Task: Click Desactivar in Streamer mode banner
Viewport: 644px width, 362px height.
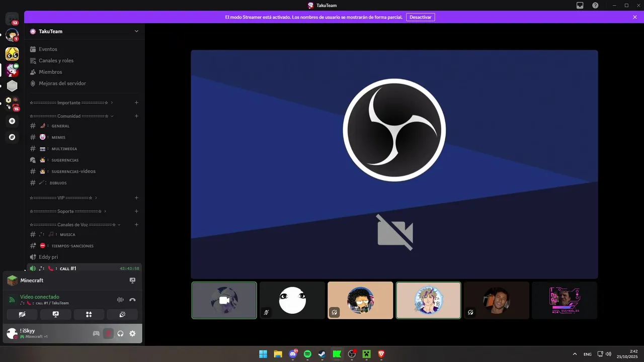Action: pos(421,17)
